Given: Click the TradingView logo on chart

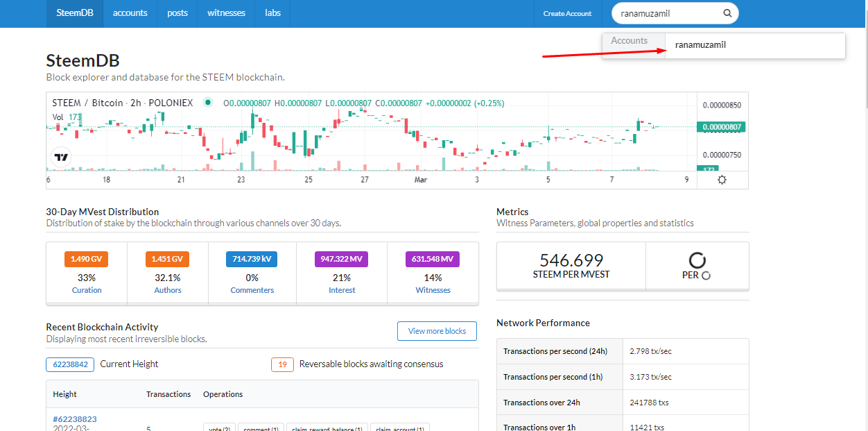Looking at the screenshot, I should tap(62, 158).
